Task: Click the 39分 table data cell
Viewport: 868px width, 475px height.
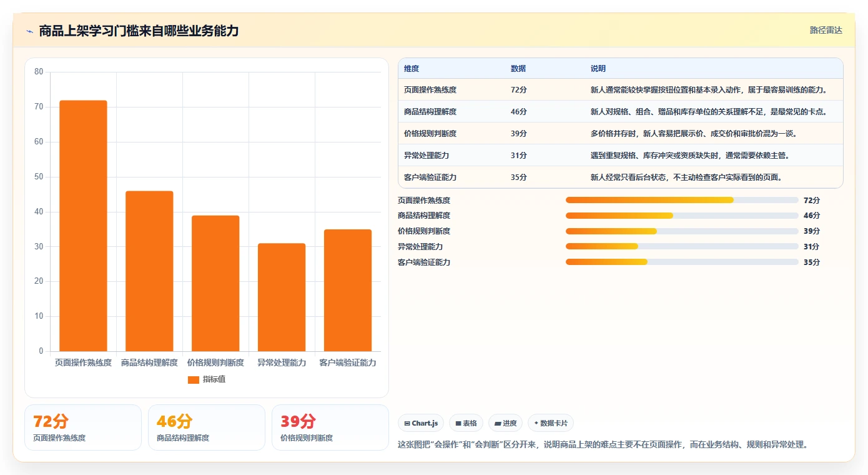Action: pos(519,134)
